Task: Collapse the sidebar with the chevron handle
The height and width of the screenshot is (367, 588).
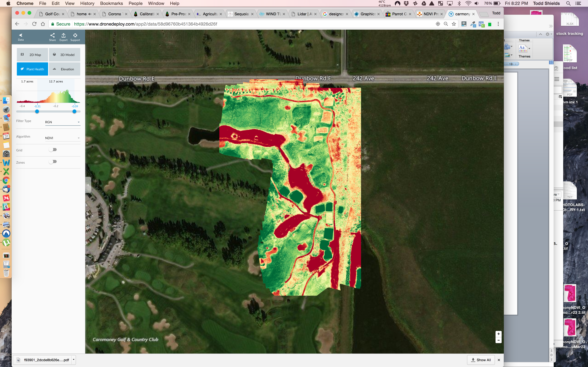Action: click(88, 185)
